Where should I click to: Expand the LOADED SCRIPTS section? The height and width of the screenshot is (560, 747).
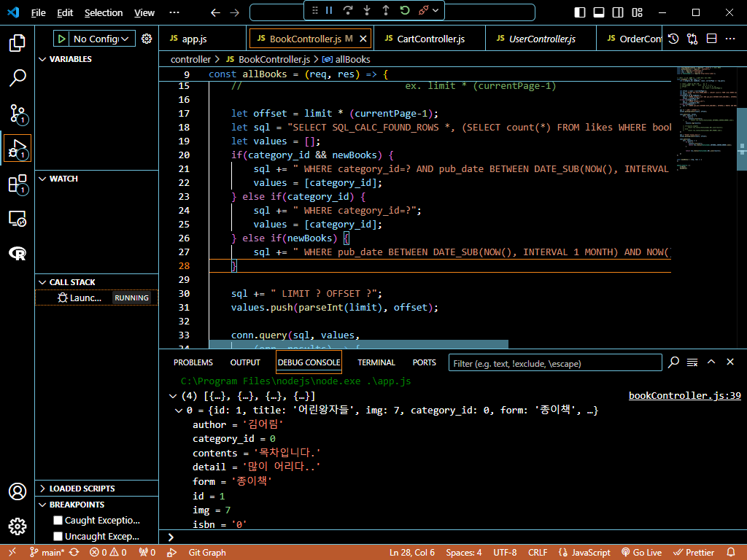point(42,489)
